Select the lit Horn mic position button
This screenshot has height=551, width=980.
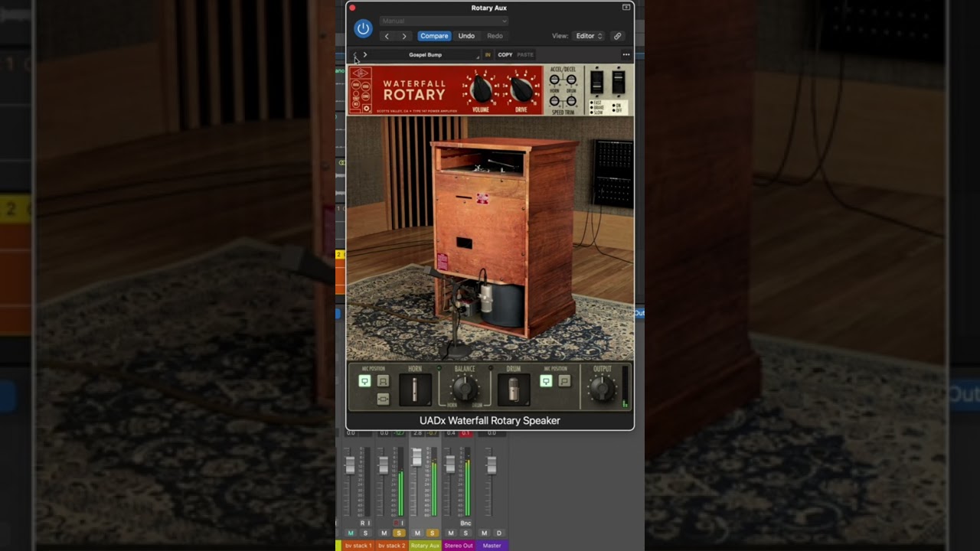[364, 381]
